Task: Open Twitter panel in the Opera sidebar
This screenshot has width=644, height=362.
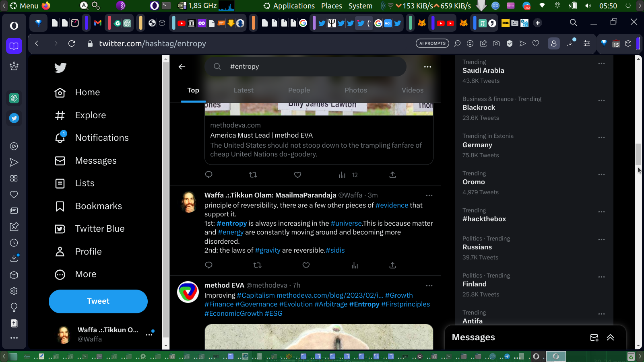Action: click(x=14, y=118)
